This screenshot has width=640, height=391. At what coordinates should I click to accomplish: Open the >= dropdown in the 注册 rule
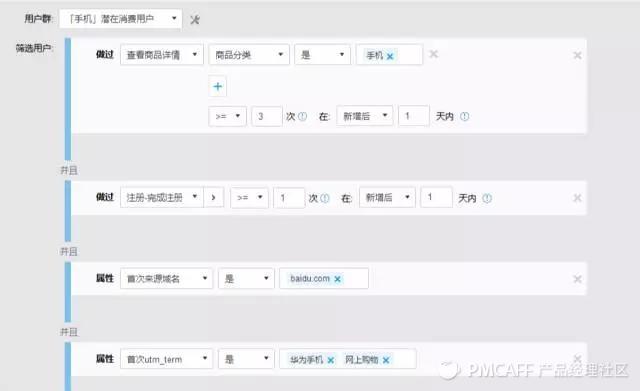coord(249,198)
